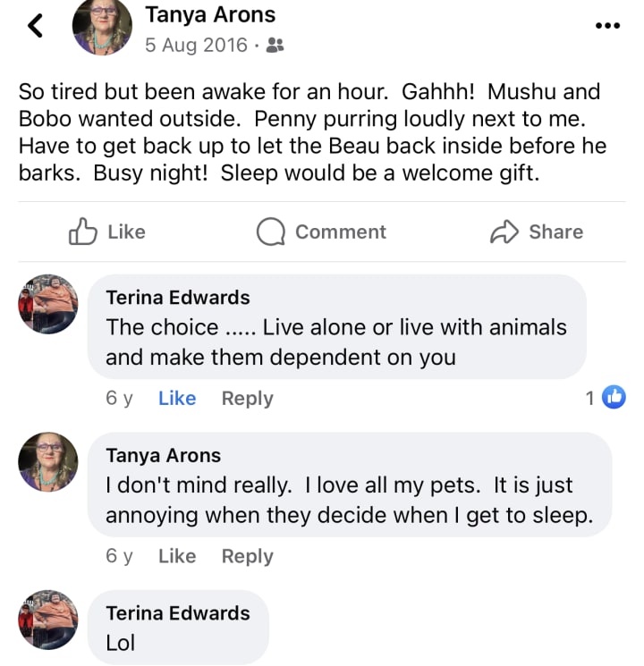Screen dimensions: 644x666
Task: Tap the back arrow icon
Action: 35,26
